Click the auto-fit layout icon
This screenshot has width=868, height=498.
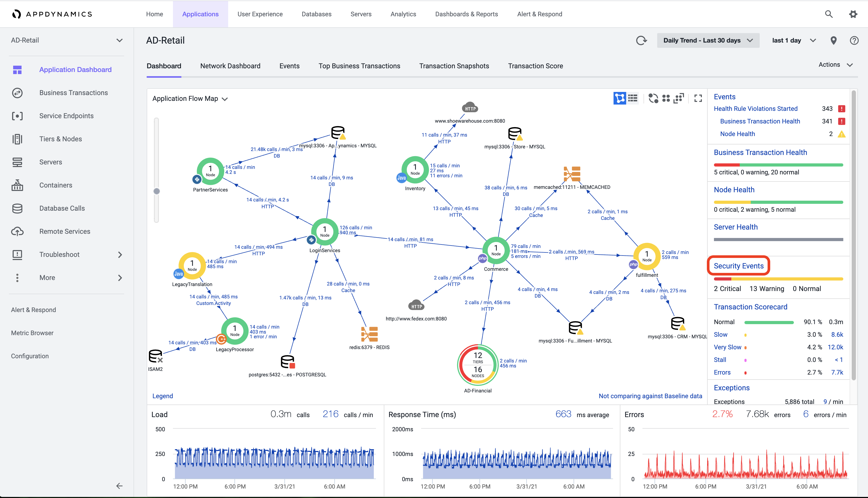(x=678, y=98)
